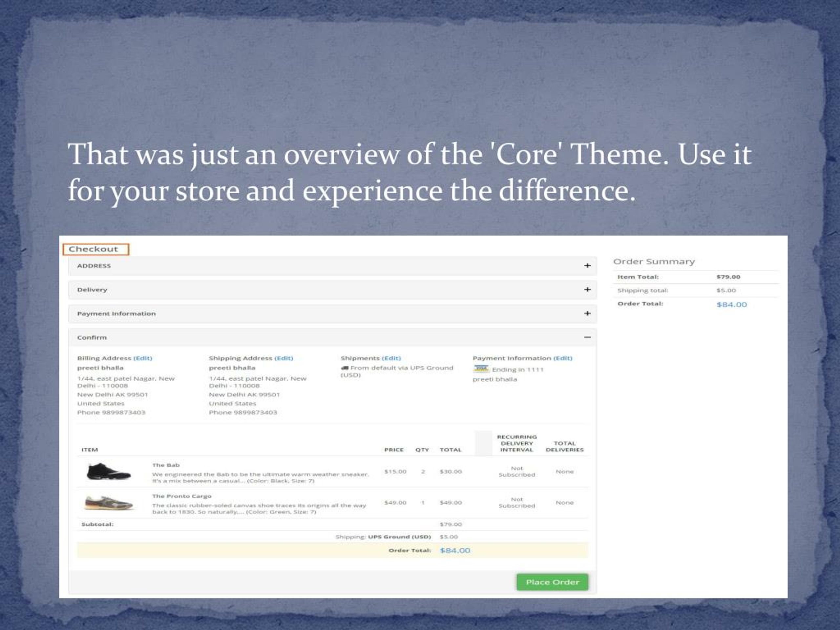Click the QTY column header
The image size is (840, 630).
pyautogui.click(x=422, y=450)
